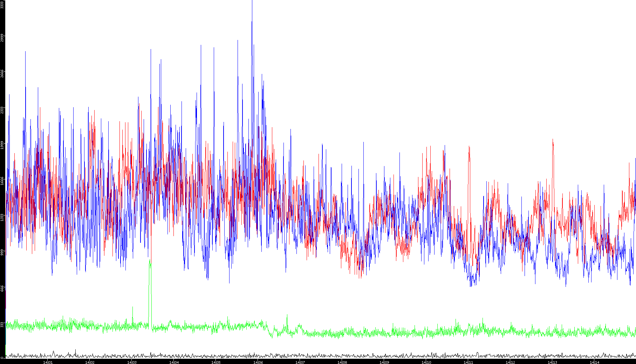Click the 14:08 time axis label
636x364 pixels.
[x=342, y=362]
